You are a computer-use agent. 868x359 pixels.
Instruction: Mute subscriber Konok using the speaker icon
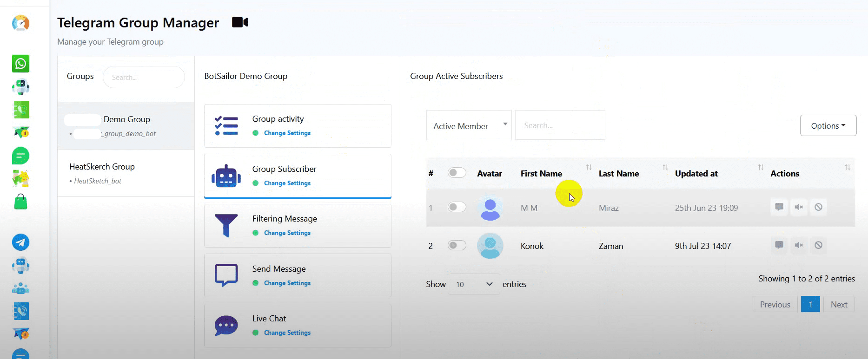(x=799, y=245)
